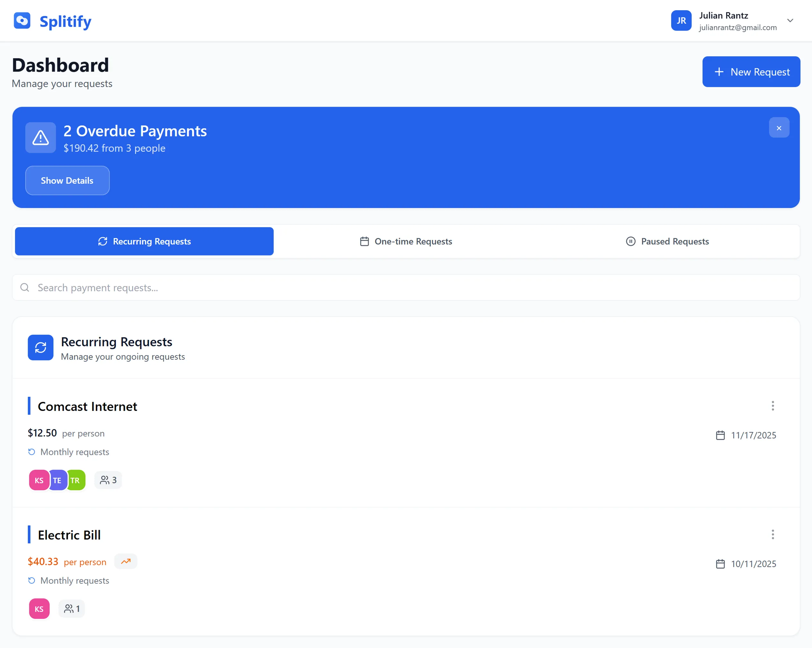
Task: Dismiss the Overdue Payments banner
Action: pos(779,128)
